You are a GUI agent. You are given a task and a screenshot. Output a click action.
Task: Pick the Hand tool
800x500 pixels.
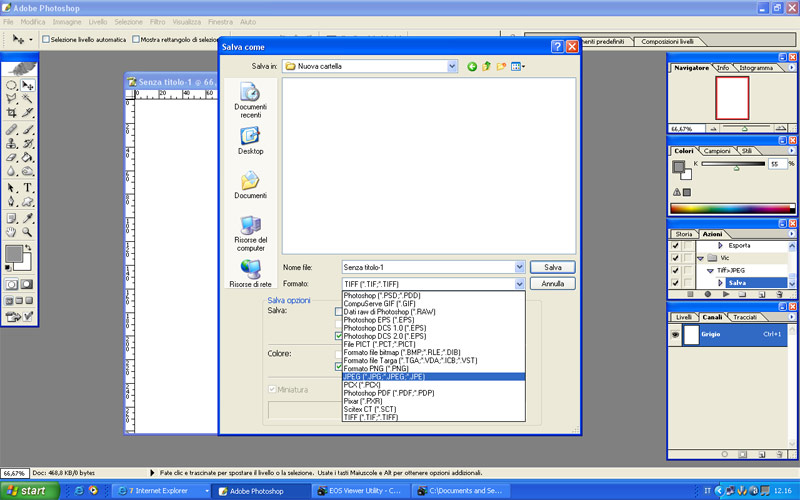click(x=12, y=232)
